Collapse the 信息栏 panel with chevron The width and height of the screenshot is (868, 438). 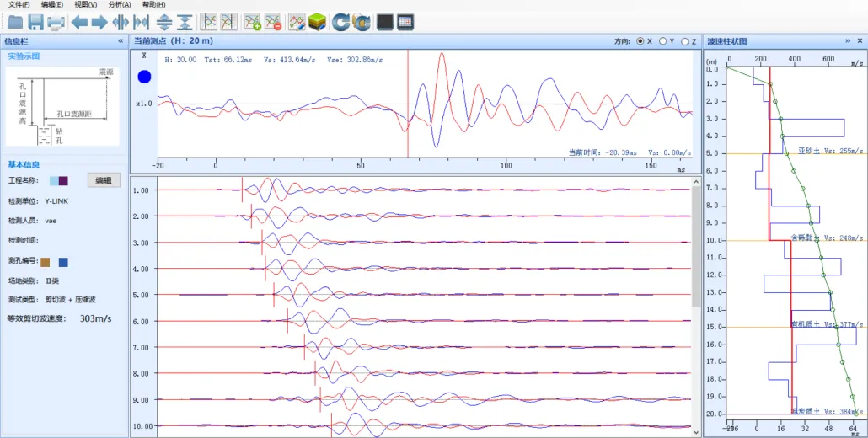(x=121, y=40)
